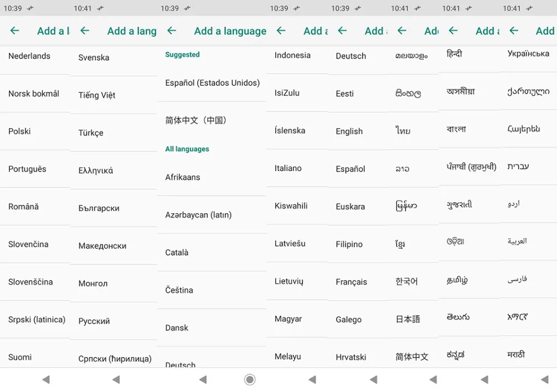This screenshot has height=392, width=557.
Task: Tap back arrow above Indonesia list
Action: (x=281, y=31)
